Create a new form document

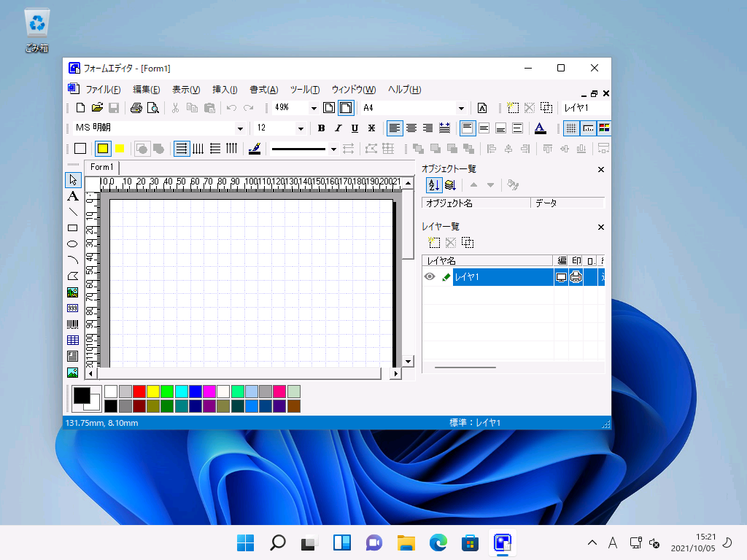coord(80,108)
